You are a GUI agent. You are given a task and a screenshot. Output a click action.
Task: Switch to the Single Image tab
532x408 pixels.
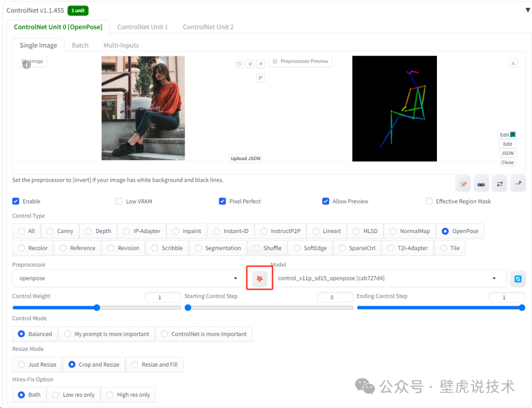[x=38, y=45]
